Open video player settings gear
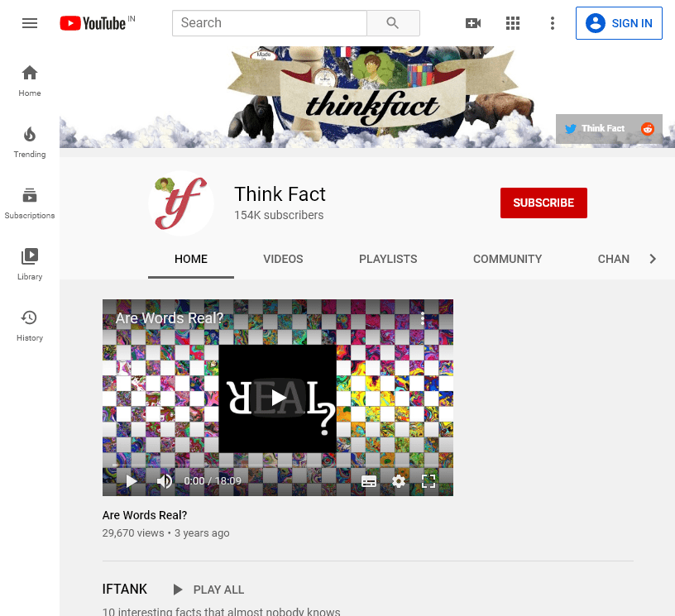Screen dimensions: 675x616 (x=398, y=481)
